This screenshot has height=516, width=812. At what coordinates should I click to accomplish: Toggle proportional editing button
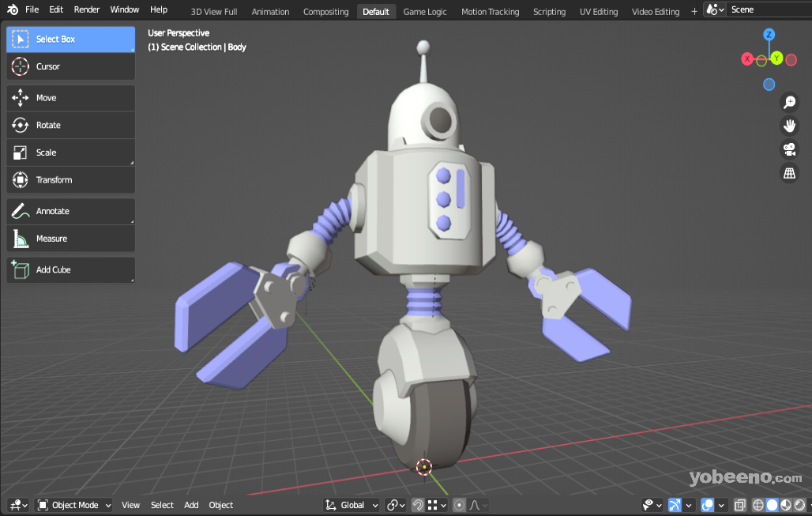coord(459,505)
